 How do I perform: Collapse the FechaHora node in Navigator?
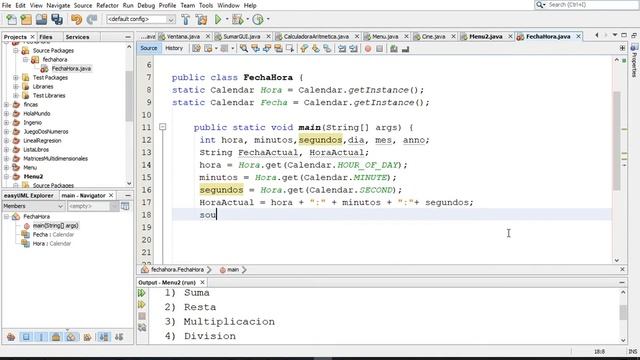pyautogui.click(x=7, y=216)
